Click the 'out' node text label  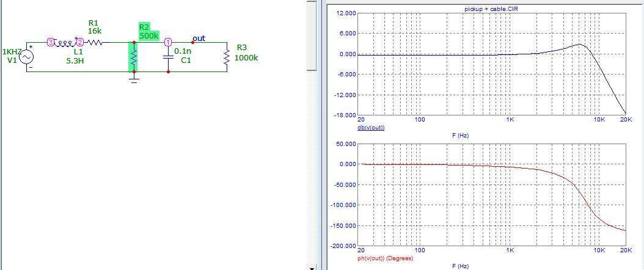click(x=199, y=38)
